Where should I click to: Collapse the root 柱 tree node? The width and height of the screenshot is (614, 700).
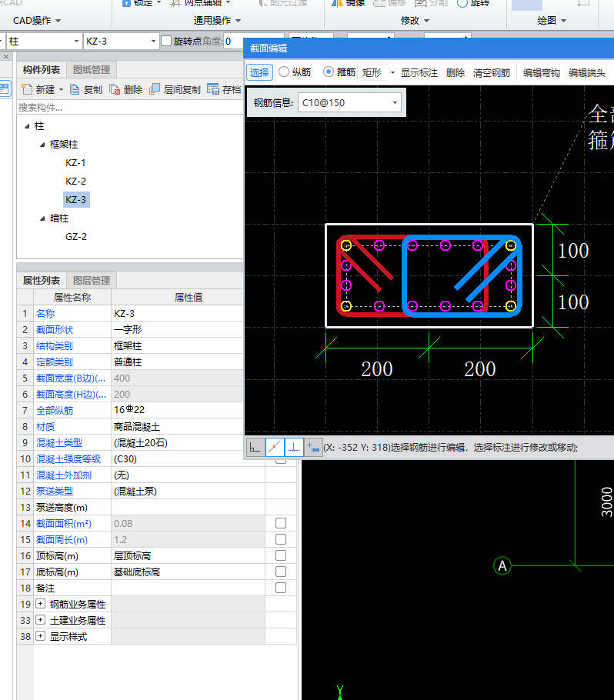[27, 127]
